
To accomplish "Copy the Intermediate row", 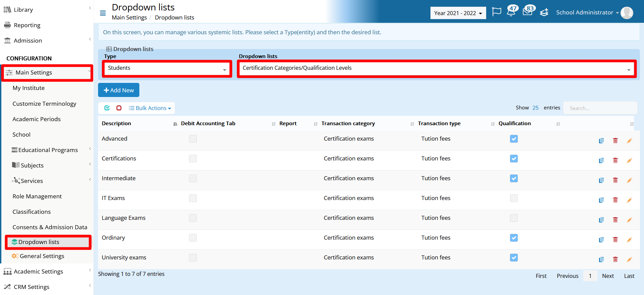I will [601, 180].
